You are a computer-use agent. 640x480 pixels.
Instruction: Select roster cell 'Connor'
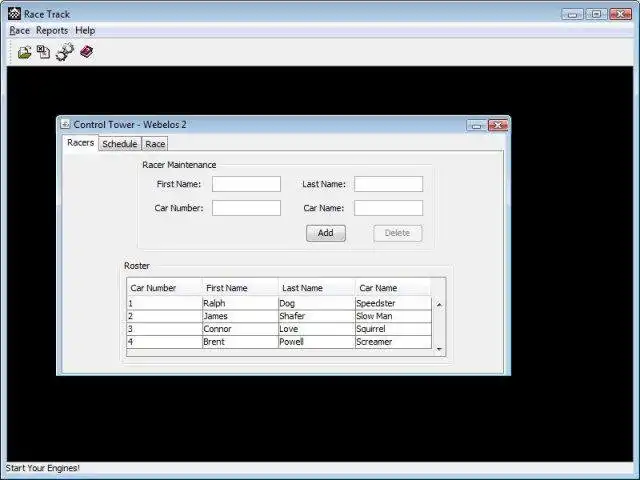(240, 329)
